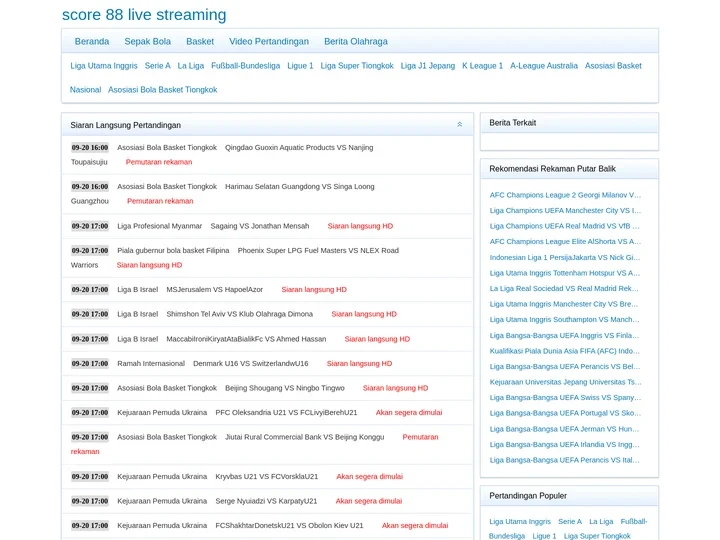
Task: Open AFC Champions League Elite AlShorta replay
Action: [565, 242]
